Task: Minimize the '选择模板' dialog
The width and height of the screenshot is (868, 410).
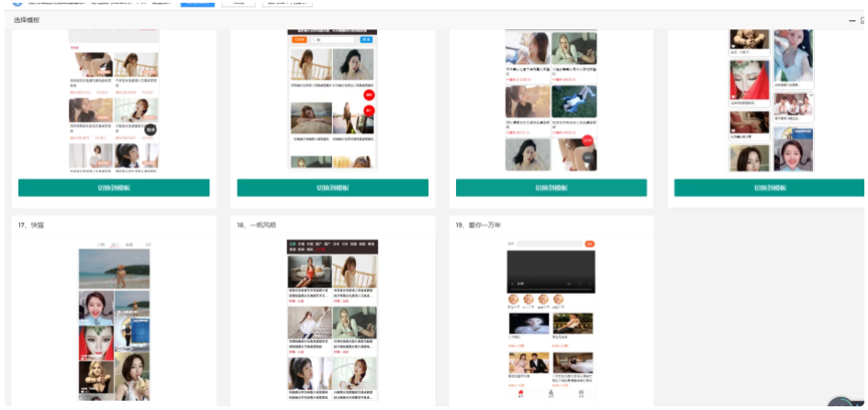Action: pyautogui.click(x=851, y=20)
